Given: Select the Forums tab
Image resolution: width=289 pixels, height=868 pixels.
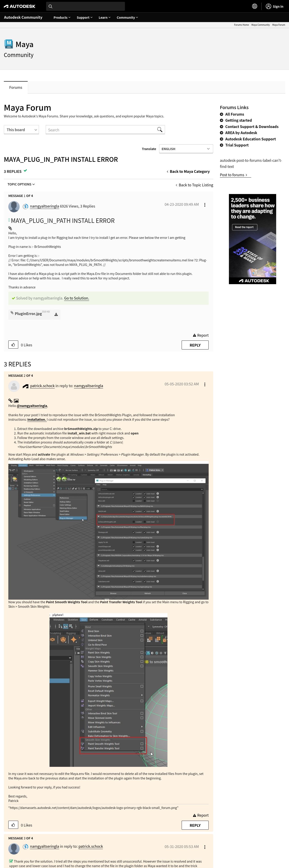Looking at the screenshot, I should click(16, 87).
